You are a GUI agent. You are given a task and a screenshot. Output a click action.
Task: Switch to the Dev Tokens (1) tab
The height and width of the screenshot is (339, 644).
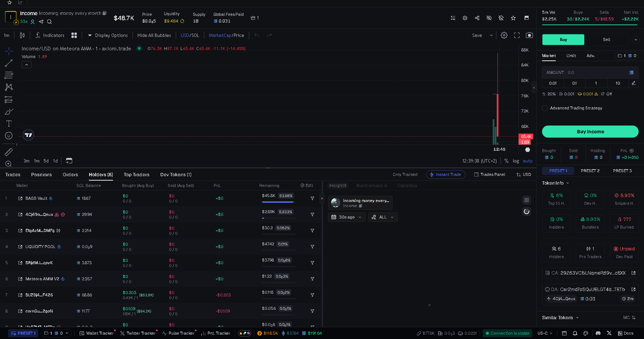176,175
